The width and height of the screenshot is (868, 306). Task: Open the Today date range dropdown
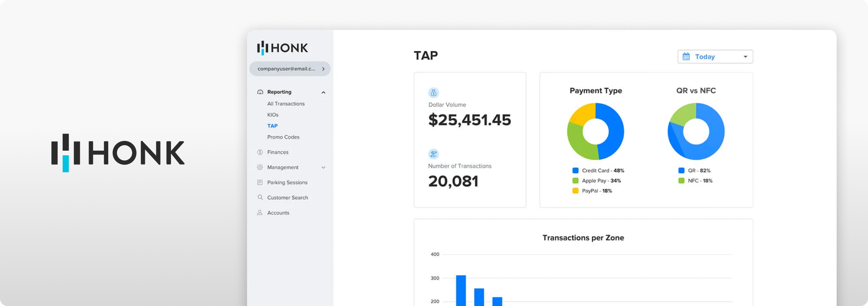(715, 57)
